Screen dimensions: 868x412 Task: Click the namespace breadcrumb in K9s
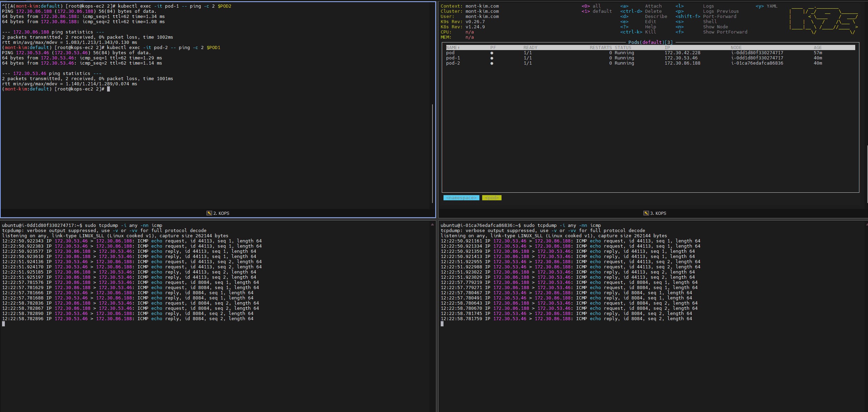(x=461, y=198)
